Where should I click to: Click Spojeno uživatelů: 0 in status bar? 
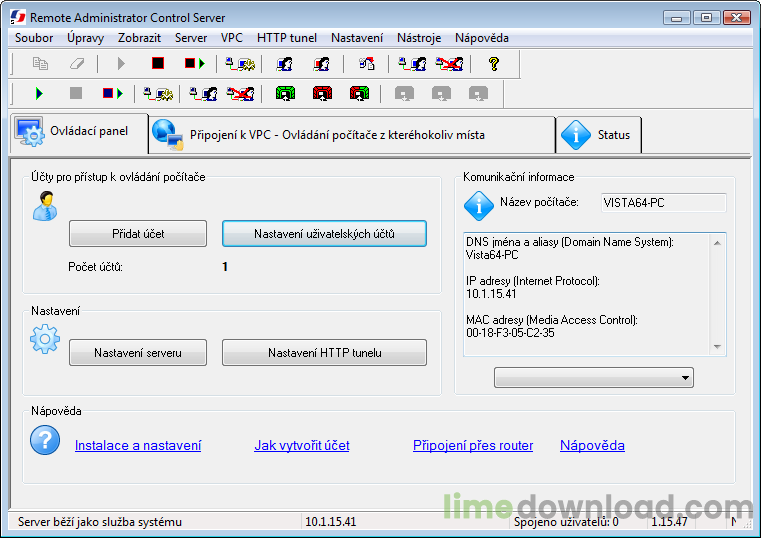[x=566, y=522]
